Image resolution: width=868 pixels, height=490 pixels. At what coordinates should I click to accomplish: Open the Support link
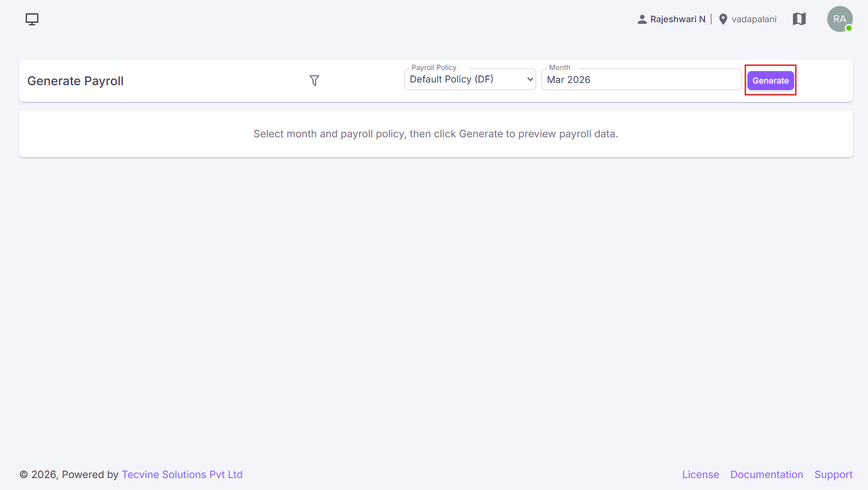tap(833, 474)
